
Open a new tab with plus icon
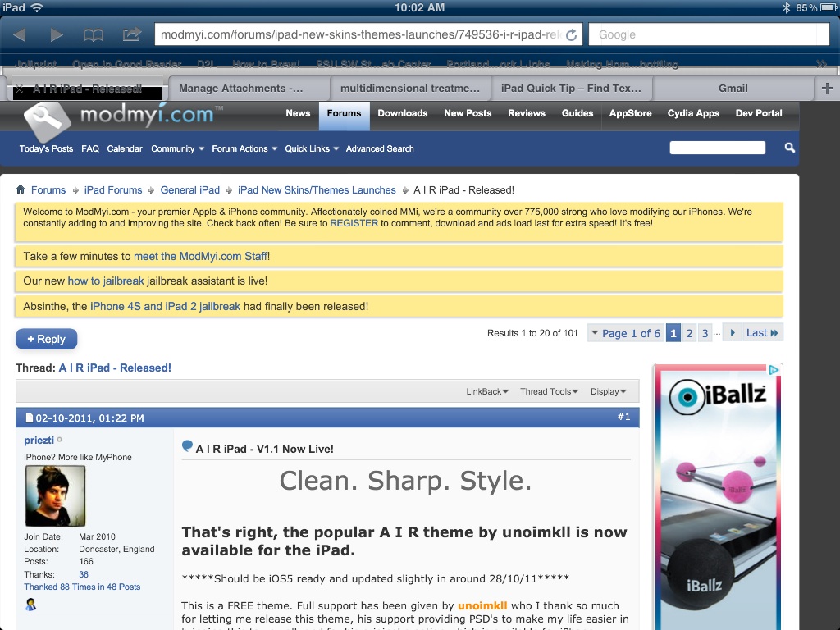[827, 88]
